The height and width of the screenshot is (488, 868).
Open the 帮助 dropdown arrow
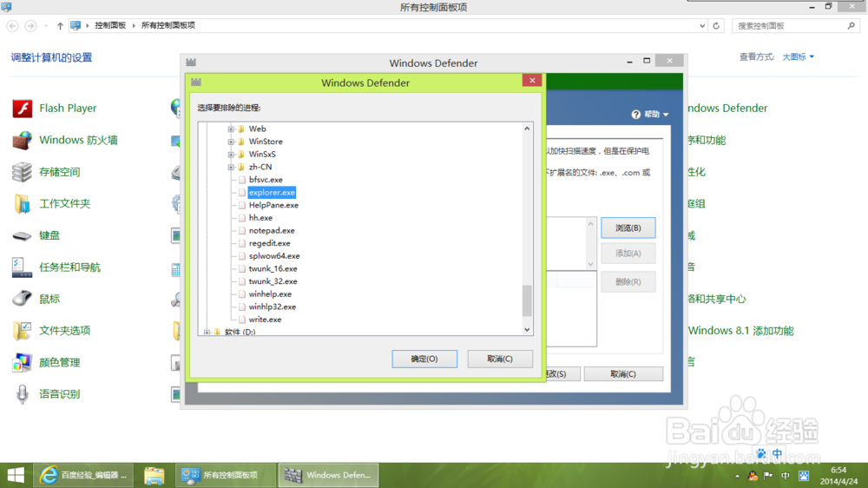[666, 115]
